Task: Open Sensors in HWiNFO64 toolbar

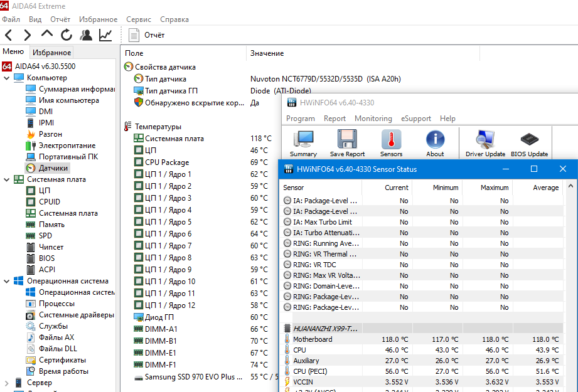Action: click(391, 144)
